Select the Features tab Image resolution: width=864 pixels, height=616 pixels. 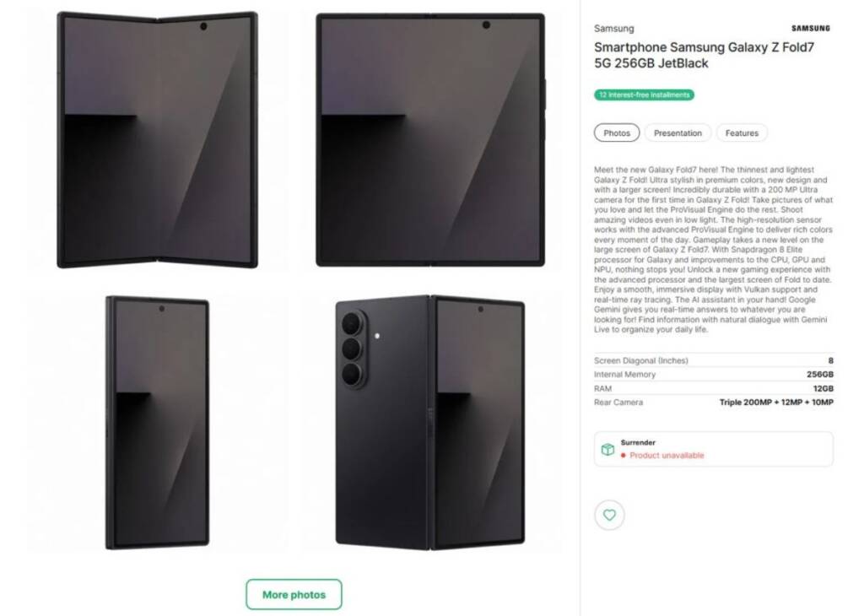tap(742, 133)
